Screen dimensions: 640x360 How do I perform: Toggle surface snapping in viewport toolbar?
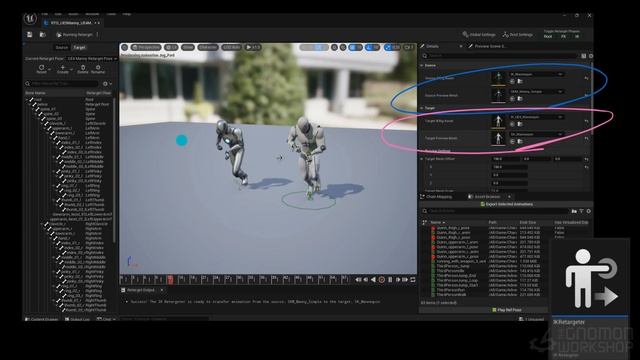click(x=343, y=47)
